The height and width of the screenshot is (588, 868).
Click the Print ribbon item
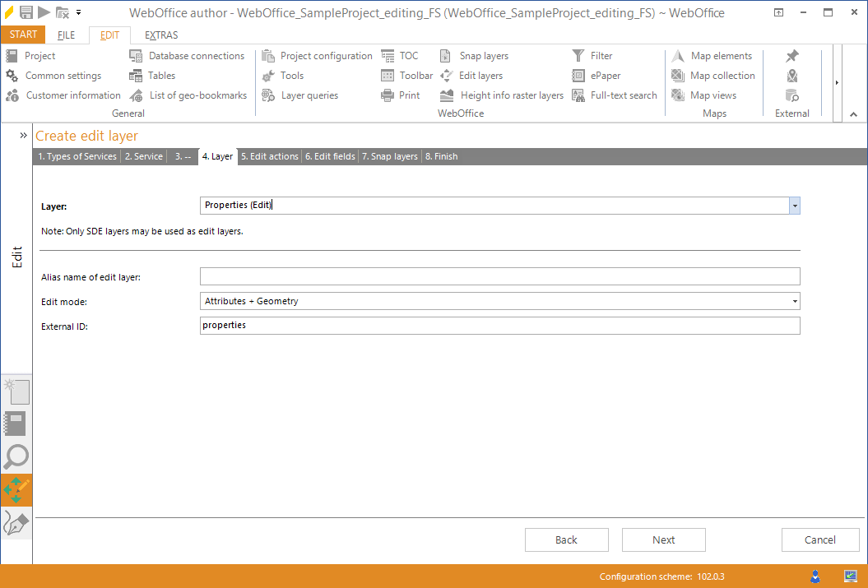coord(401,95)
